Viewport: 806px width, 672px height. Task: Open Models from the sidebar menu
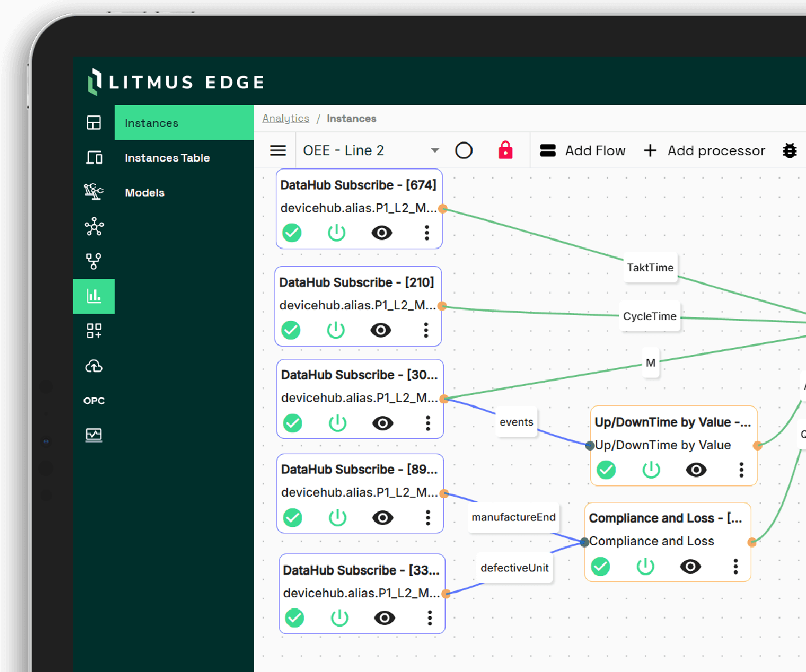click(144, 192)
